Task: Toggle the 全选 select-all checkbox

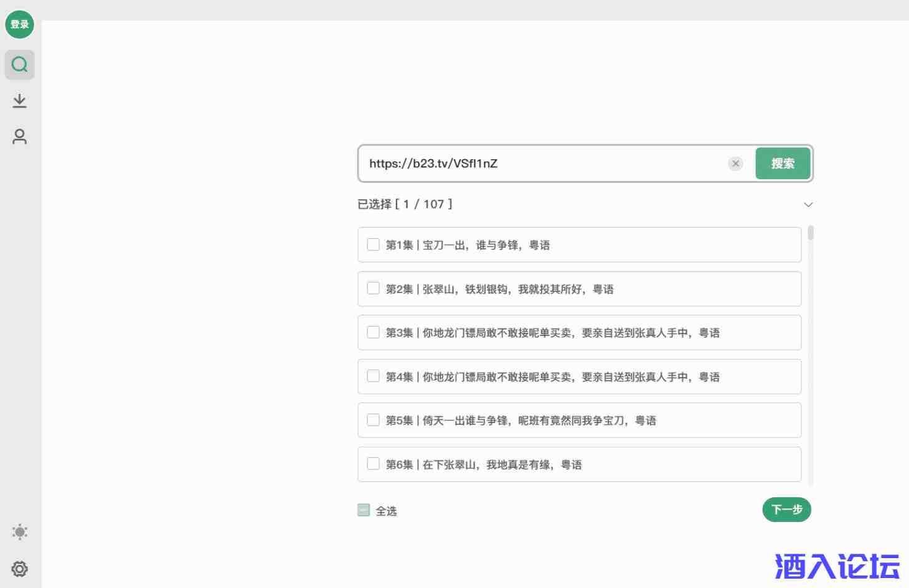Action: point(364,510)
